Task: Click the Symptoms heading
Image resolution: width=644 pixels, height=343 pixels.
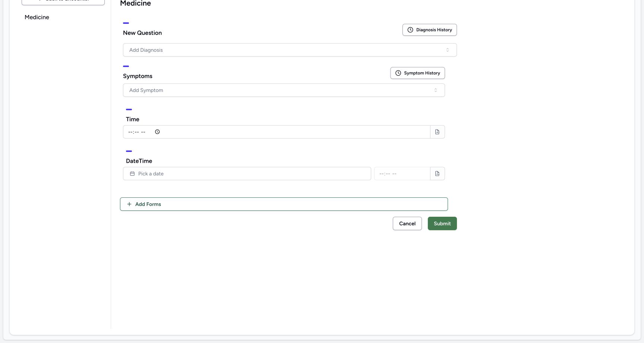Action: point(138,76)
